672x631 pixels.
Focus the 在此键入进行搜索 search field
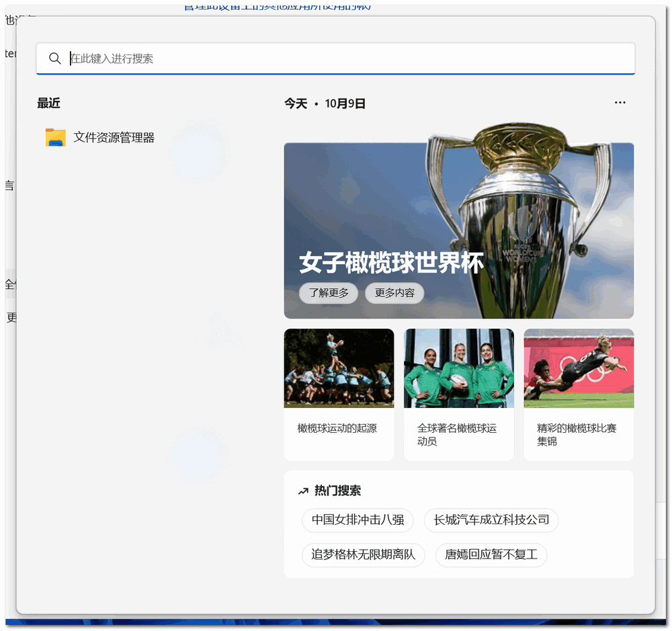click(335, 58)
